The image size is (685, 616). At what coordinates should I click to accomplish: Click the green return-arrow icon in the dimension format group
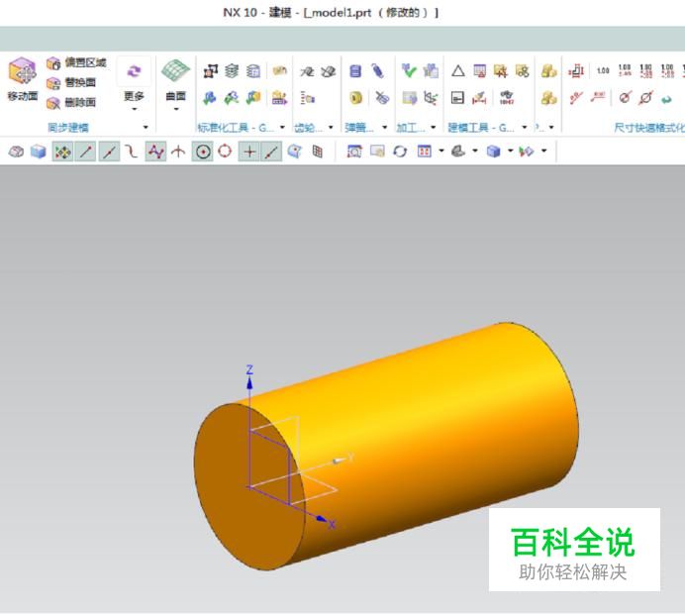[666, 99]
